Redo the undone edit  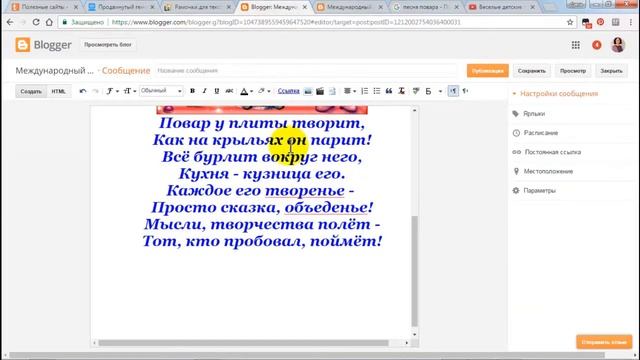pos(96,91)
